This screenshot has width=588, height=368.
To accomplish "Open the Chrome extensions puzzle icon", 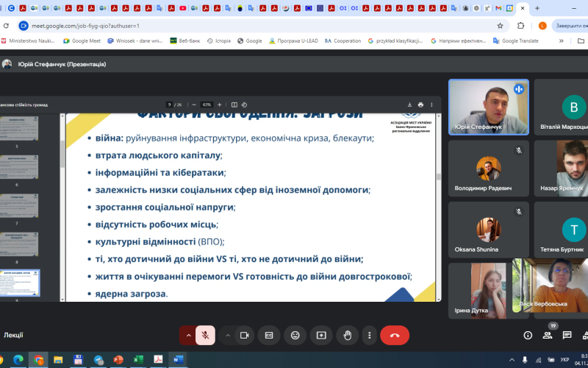I will [x=520, y=26].
